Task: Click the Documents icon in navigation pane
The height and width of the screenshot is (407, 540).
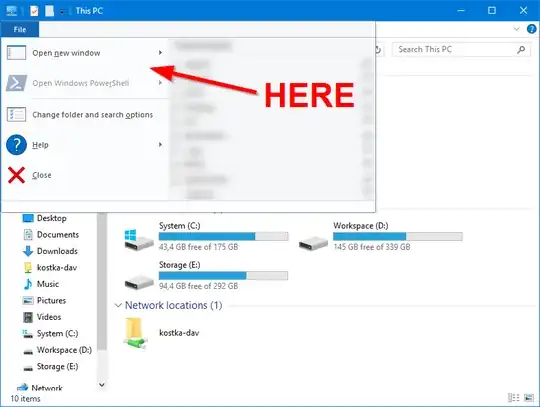Action: pos(28,235)
